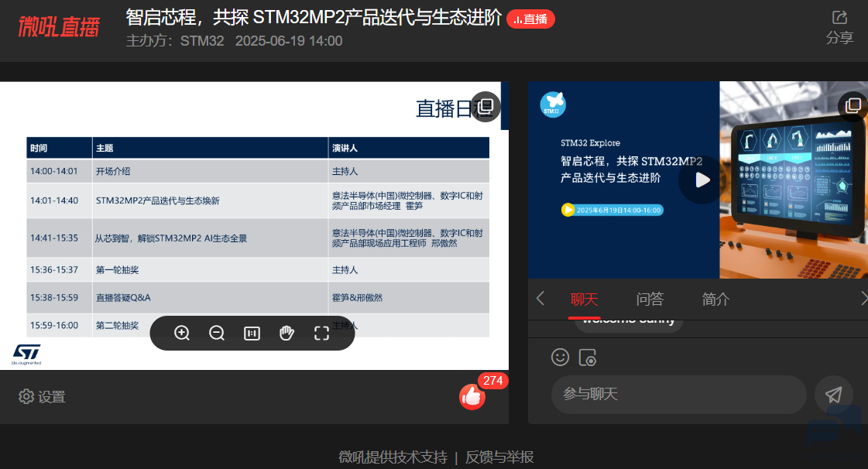
Task: Click the zoom in magnifier icon
Action: (181, 333)
